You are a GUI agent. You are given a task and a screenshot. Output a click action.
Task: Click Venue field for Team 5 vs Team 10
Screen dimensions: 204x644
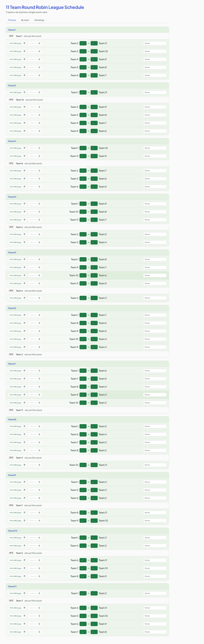(x=155, y=616)
